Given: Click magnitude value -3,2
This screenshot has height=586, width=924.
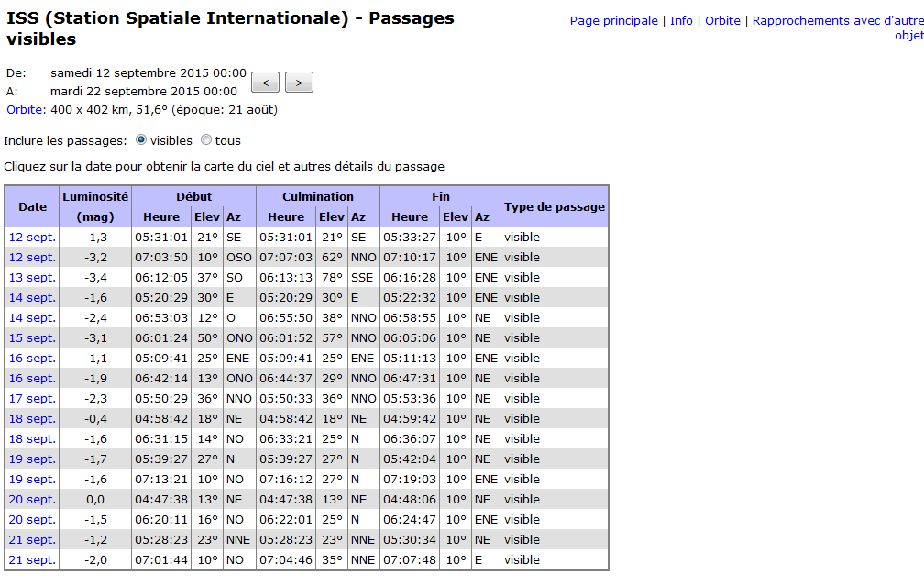Looking at the screenshot, I should (95, 257).
